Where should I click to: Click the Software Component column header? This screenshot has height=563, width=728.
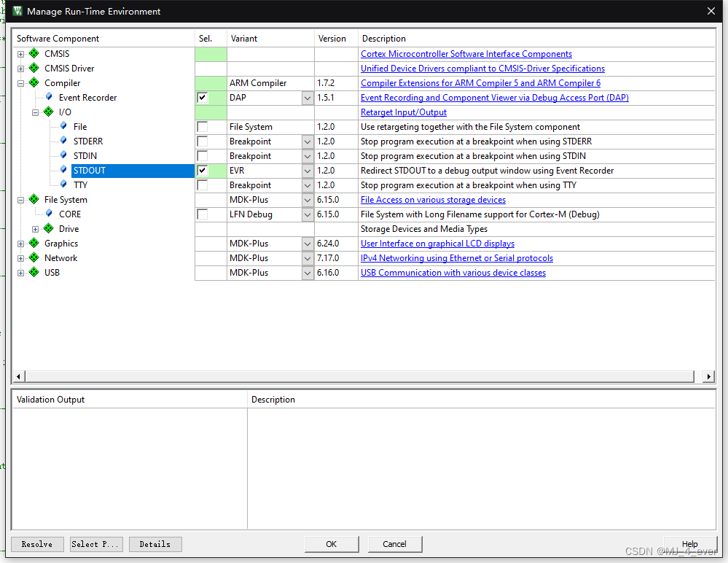103,39
